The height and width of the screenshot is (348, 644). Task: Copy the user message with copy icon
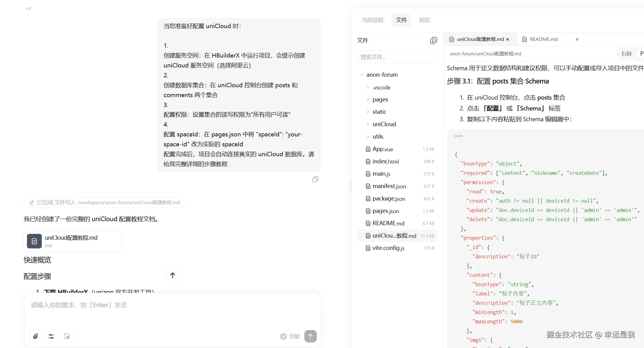pyautogui.click(x=315, y=179)
